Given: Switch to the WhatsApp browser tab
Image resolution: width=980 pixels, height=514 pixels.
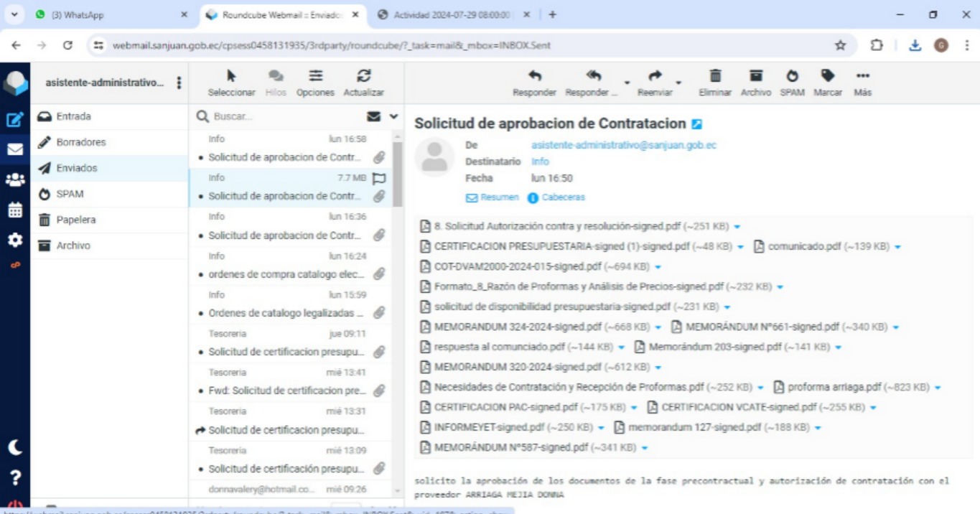Looking at the screenshot, I should tap(108, 14).
